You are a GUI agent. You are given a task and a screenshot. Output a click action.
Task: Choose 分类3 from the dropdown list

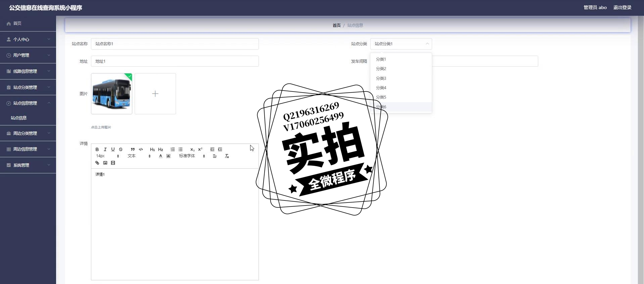point(401,78)
